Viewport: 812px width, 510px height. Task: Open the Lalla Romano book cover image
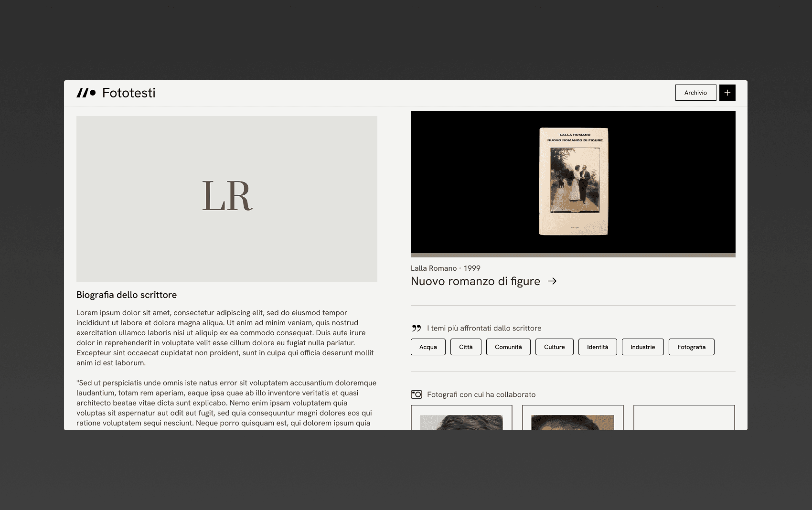coord(573,182)
